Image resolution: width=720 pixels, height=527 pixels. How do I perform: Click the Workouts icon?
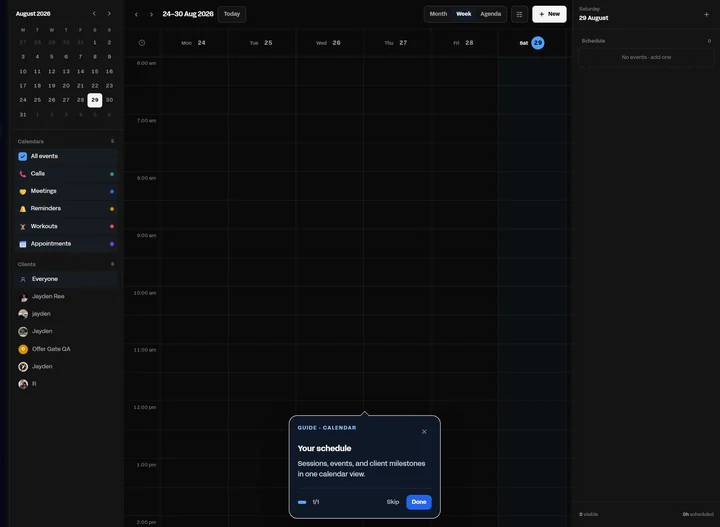pyautogui.click(x=22, y=226)
